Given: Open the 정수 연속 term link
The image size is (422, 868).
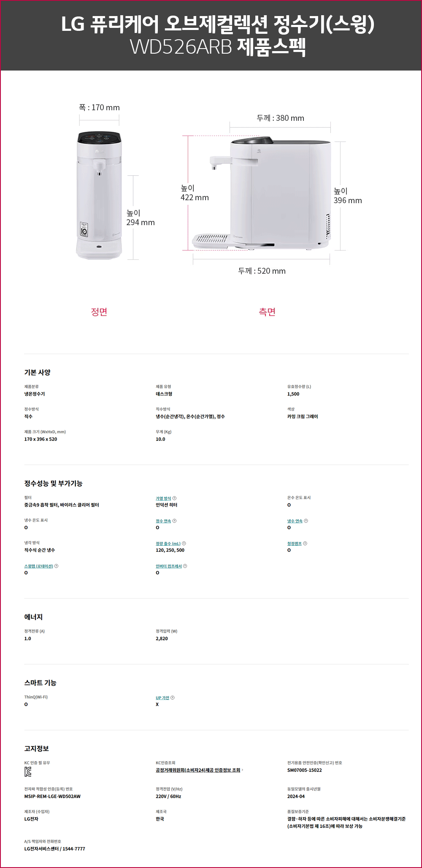Looking at the screenshot, I should (163, 521).
